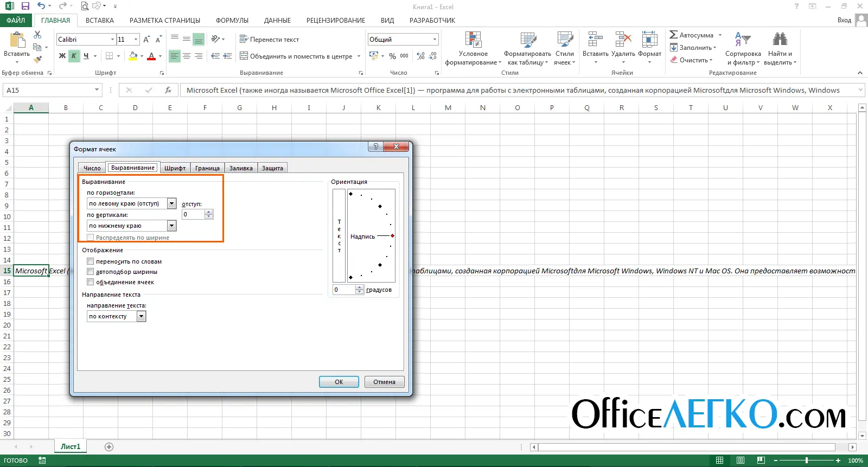Click the градусов degrees input field
Screen dimensions: 868x467
(x=344, y=290)
